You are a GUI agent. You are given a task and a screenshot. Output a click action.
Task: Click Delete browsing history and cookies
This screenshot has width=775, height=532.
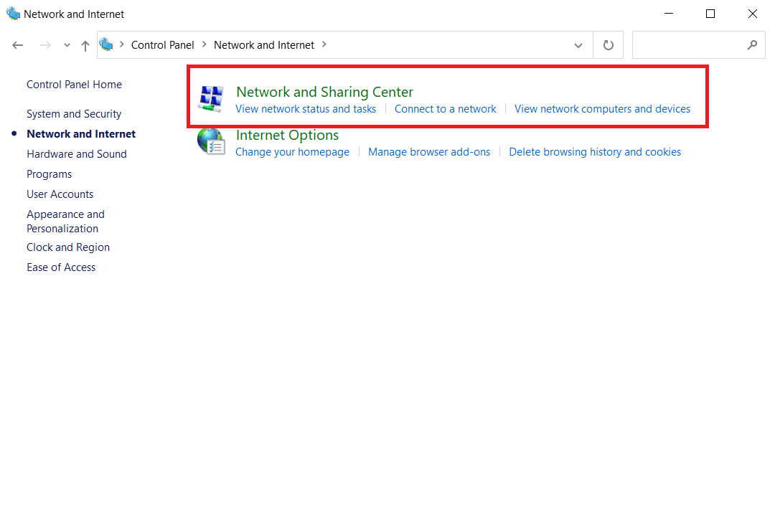click(x=595, y=152)
